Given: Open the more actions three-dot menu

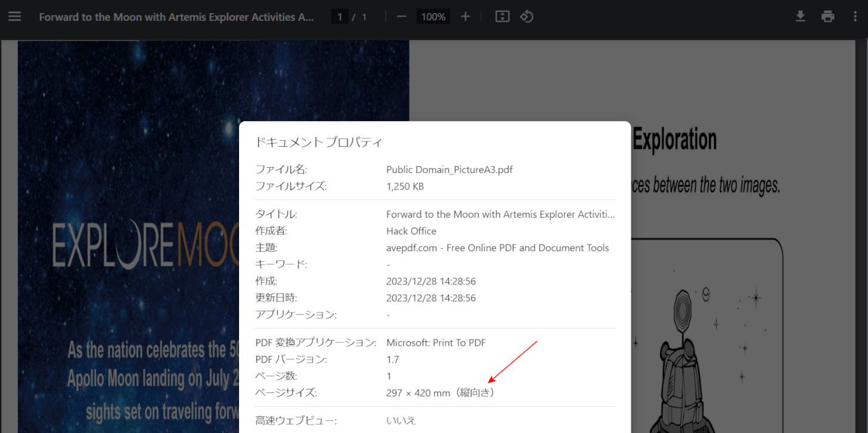Looking at the screenshot, I should coord(855,17).
